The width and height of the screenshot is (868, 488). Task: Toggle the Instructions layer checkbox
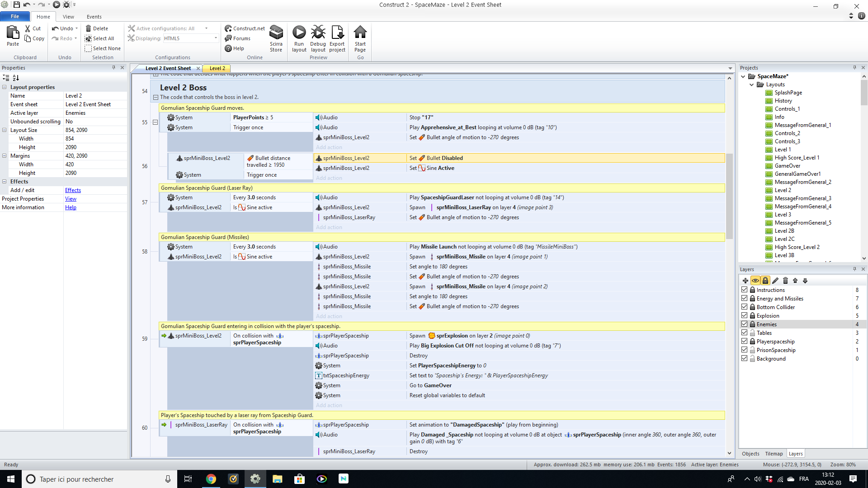(x=745, y=290)
